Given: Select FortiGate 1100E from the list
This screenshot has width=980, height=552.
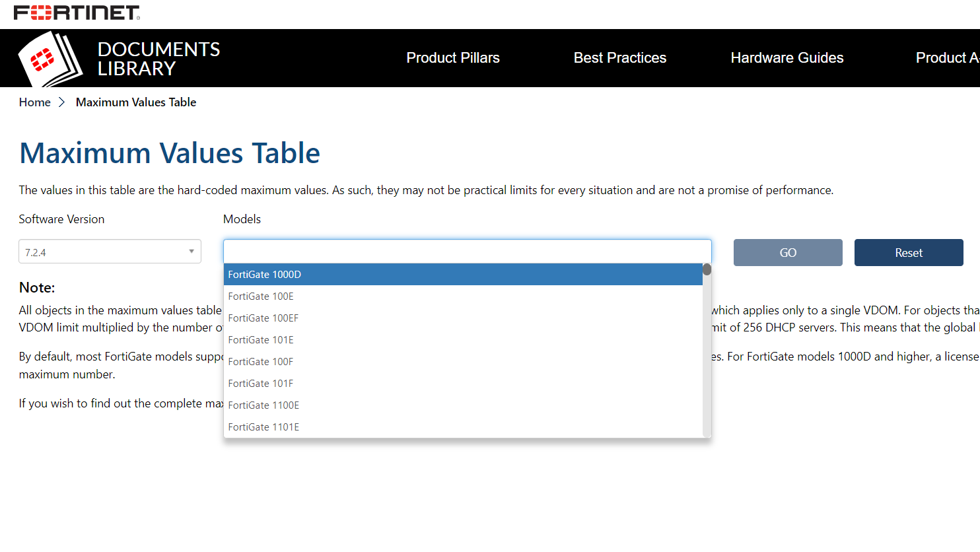Looking at the screenshot, I should coord(463,405).
